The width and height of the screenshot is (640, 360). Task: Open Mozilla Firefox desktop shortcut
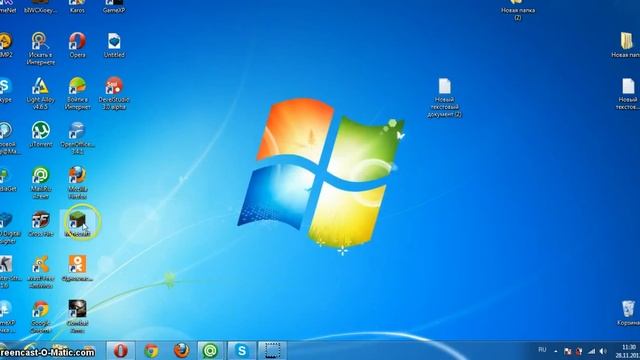tap(77, 183)
